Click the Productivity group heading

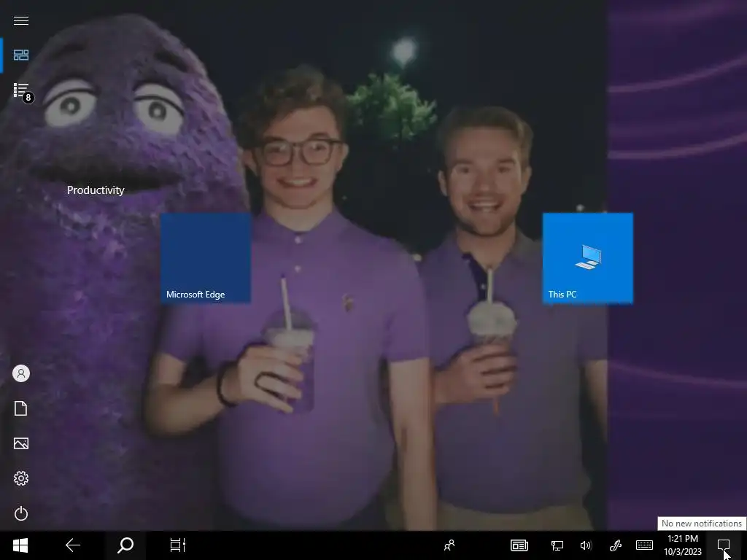click(x=96, y=190)
